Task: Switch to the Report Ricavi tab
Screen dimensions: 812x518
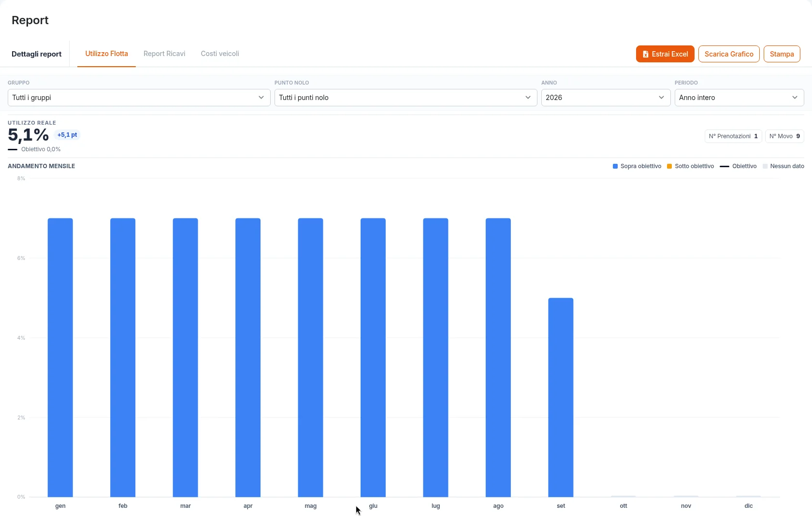Action: point(164,54)
